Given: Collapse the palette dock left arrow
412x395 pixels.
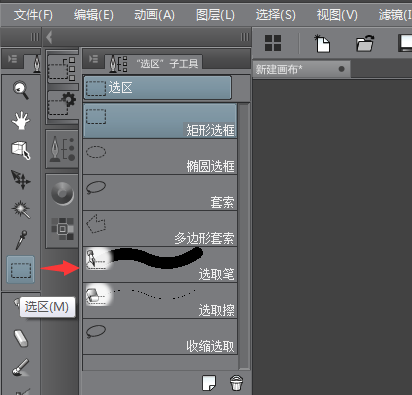Looking at the screenshot, I should click(x=49, y=37).
